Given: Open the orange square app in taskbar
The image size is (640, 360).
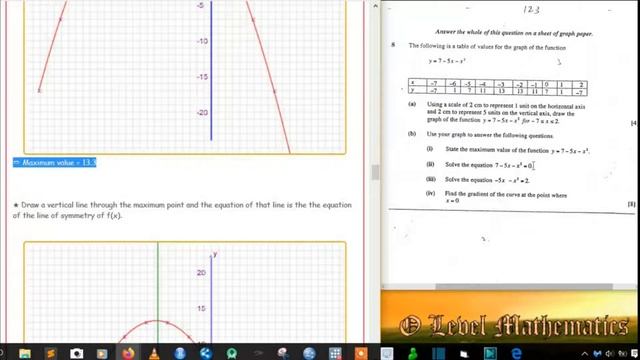Looking at the screenshot, I should 361,353.
